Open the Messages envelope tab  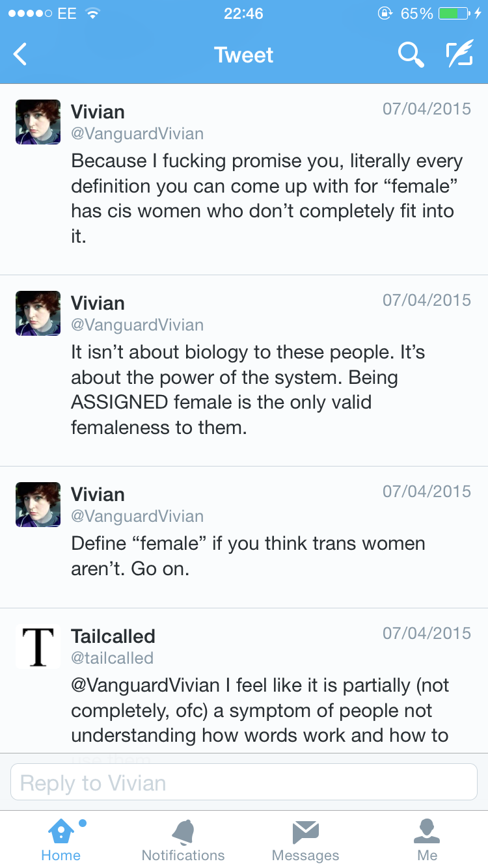[x=305, y=839]
